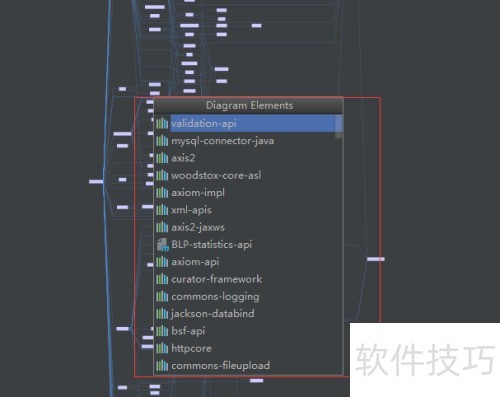500x397 pixels.
Task: Click library icon beside bsf-api
Action: pyautogui.click(x=162, y=331)
